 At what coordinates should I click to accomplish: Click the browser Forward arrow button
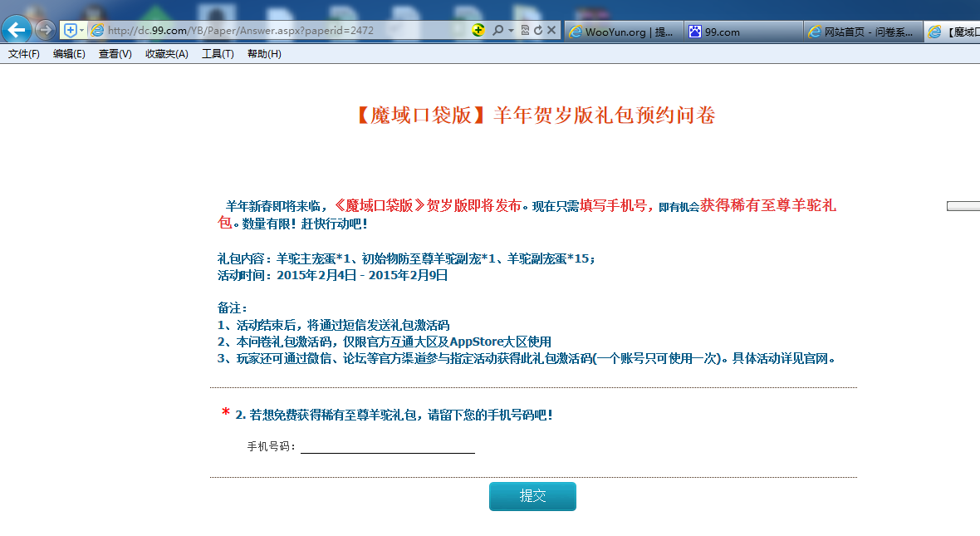45,29
